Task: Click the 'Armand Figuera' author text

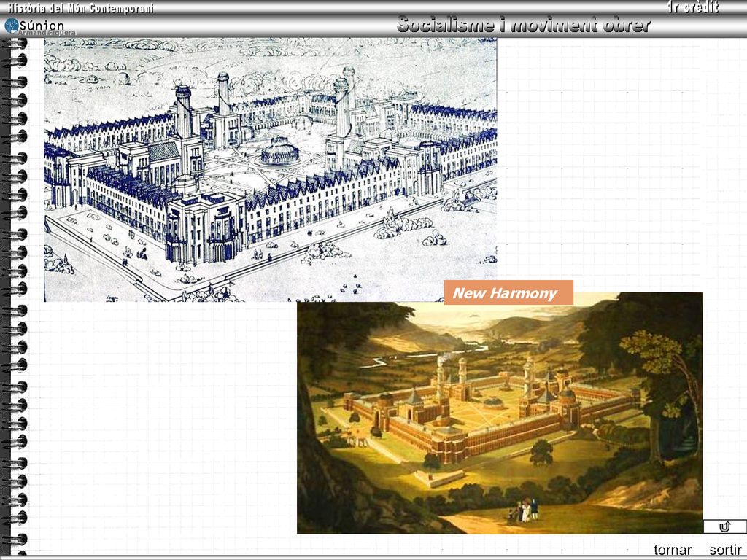Action: [x=47, y=33]
